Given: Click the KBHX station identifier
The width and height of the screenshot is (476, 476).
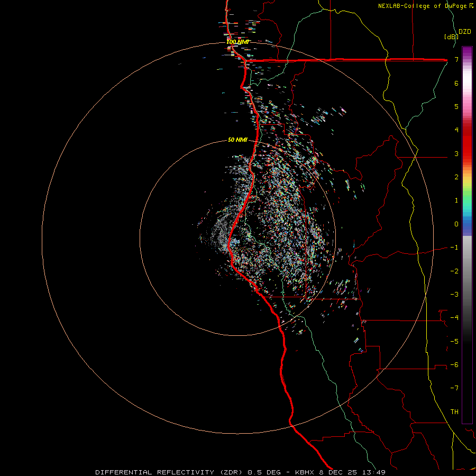Looking at the screenshot, I should [x=305, y=472].
